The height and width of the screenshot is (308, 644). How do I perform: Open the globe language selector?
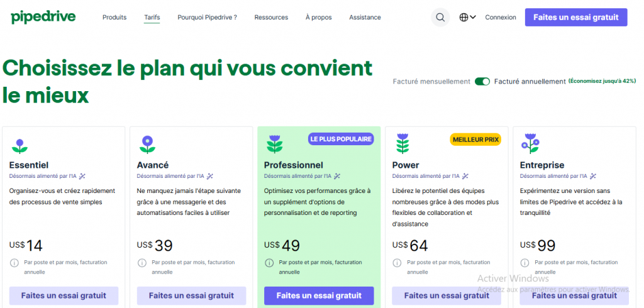pos(467,17)
